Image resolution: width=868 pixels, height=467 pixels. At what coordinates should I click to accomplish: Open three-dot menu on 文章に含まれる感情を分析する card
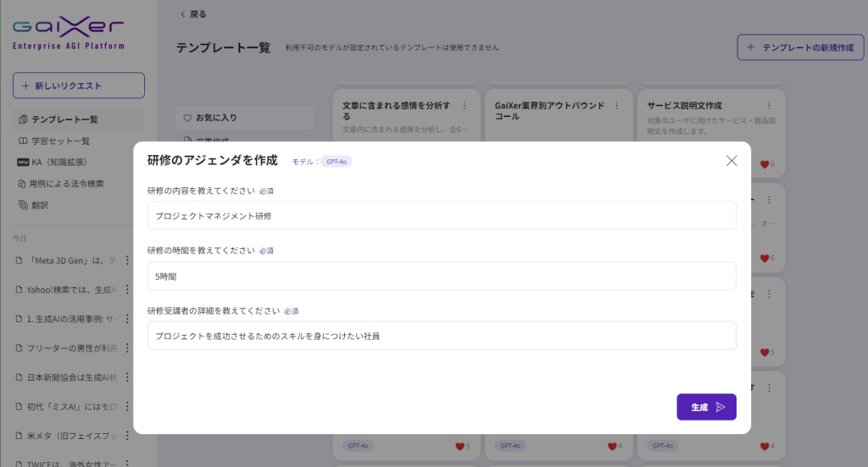point(464,106)
